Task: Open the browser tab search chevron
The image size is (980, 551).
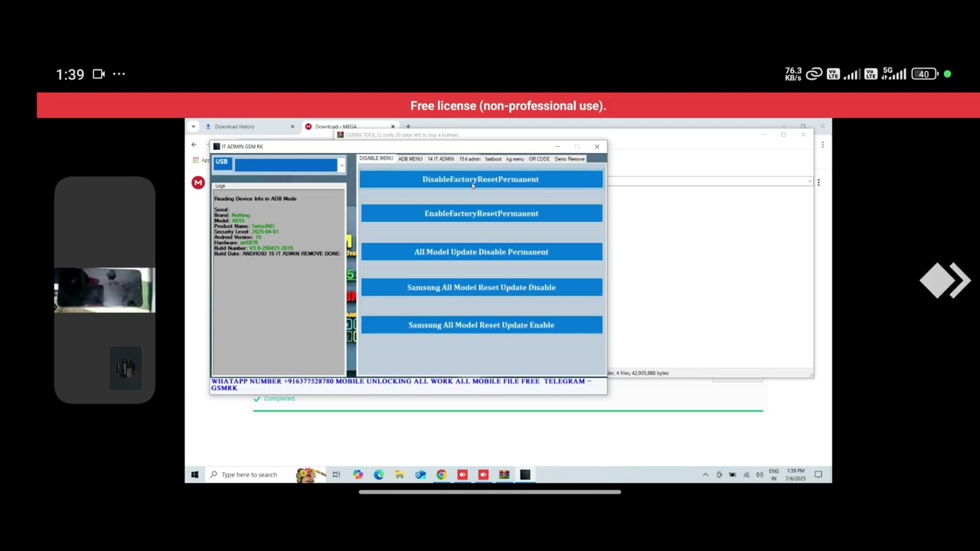Action: [x=193, y=126]
